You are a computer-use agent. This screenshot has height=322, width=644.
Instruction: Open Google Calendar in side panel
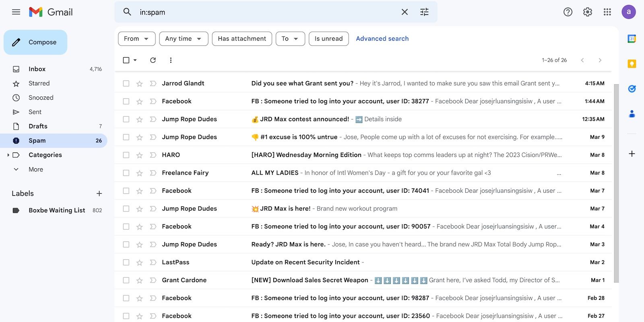(632, 39)
